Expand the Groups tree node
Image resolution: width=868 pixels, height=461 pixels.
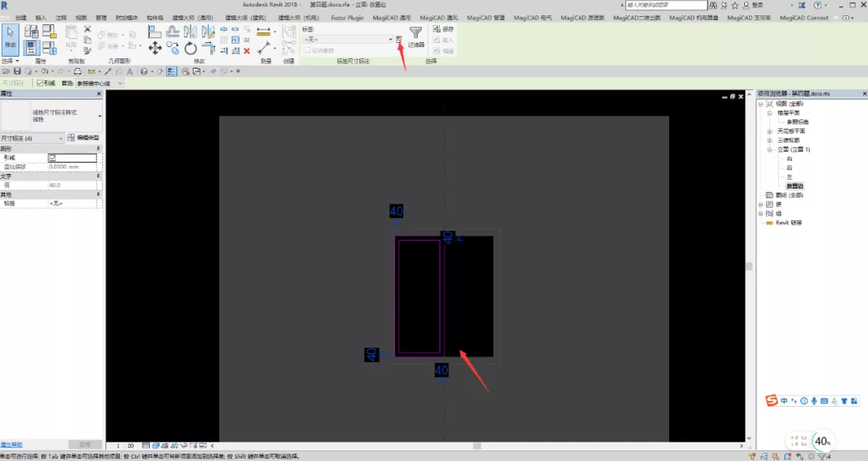[761, 213]
